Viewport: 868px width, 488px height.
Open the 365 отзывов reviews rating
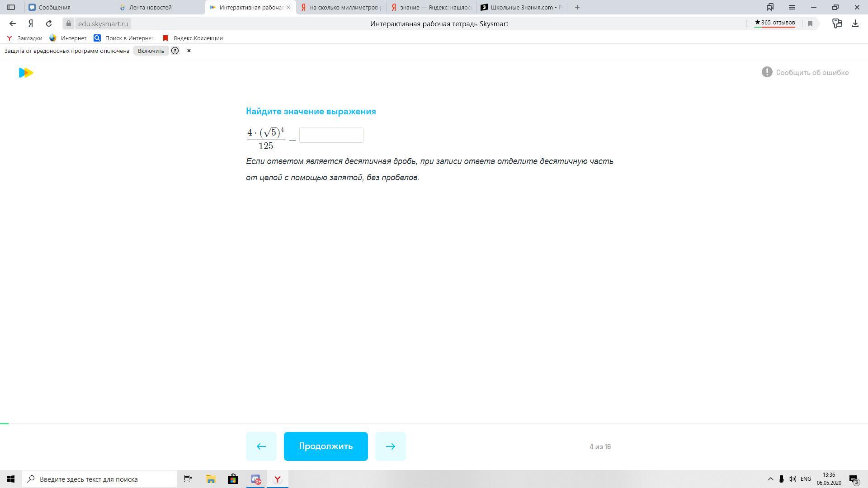point(774,23)
